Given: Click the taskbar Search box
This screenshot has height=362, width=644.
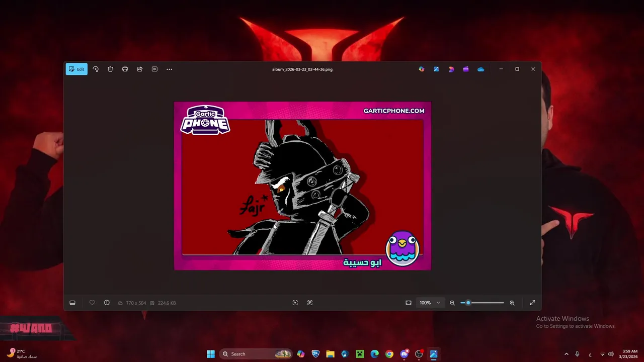Looking at the screenshot, I should [x=257, y=354].
